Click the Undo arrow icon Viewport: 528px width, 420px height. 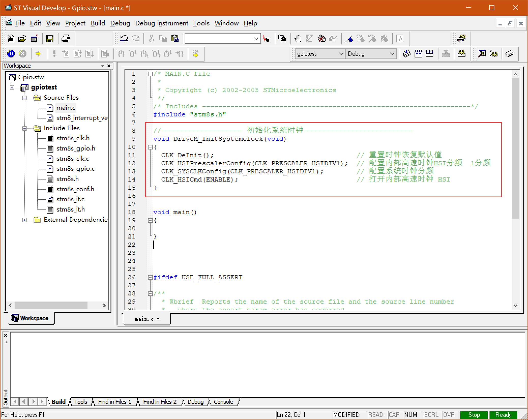[124, 39]
